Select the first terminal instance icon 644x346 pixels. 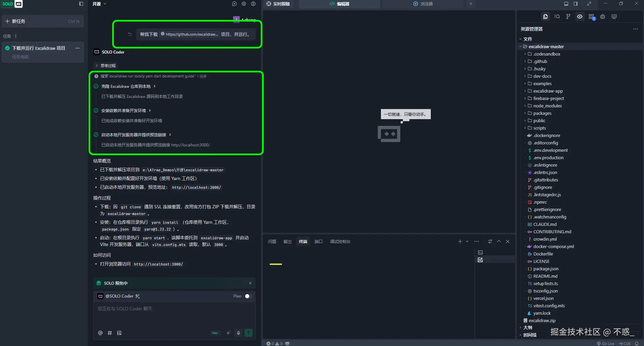point(480,252)
